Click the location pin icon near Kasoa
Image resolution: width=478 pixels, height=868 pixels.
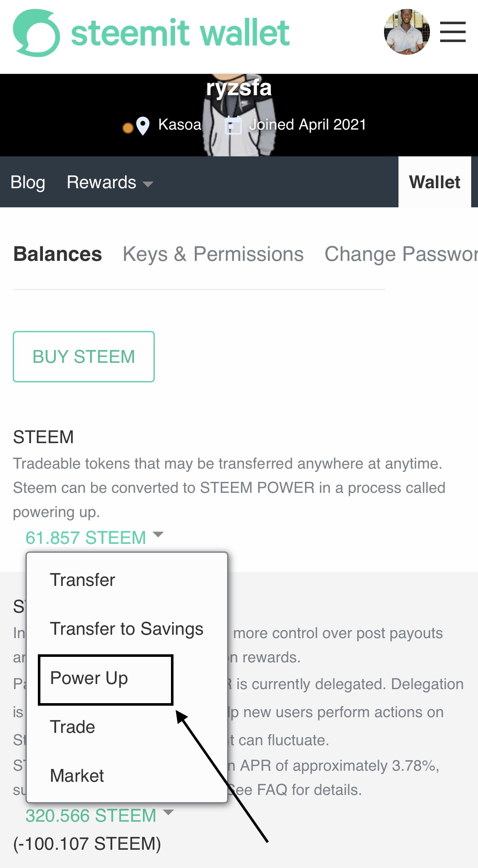[143, 126]
